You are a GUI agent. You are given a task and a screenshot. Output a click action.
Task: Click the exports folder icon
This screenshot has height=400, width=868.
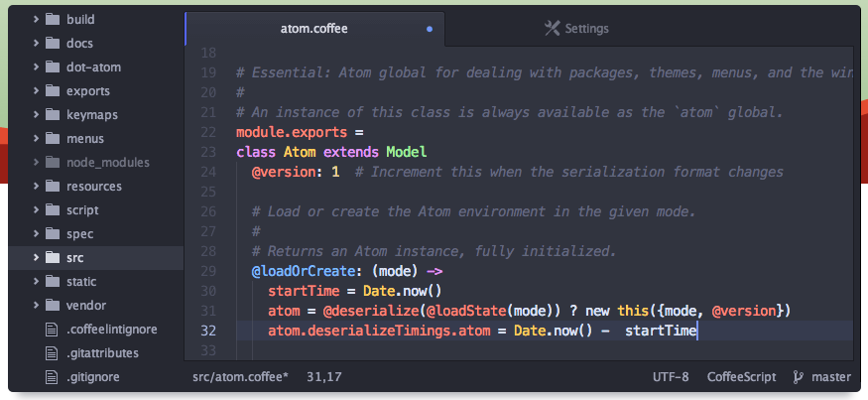coord(52,91)
